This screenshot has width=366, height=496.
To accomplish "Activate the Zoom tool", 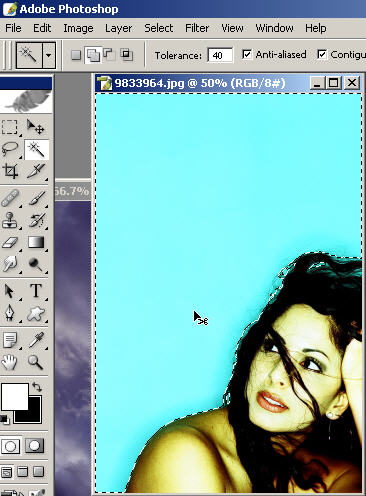I will coord(36,362).
